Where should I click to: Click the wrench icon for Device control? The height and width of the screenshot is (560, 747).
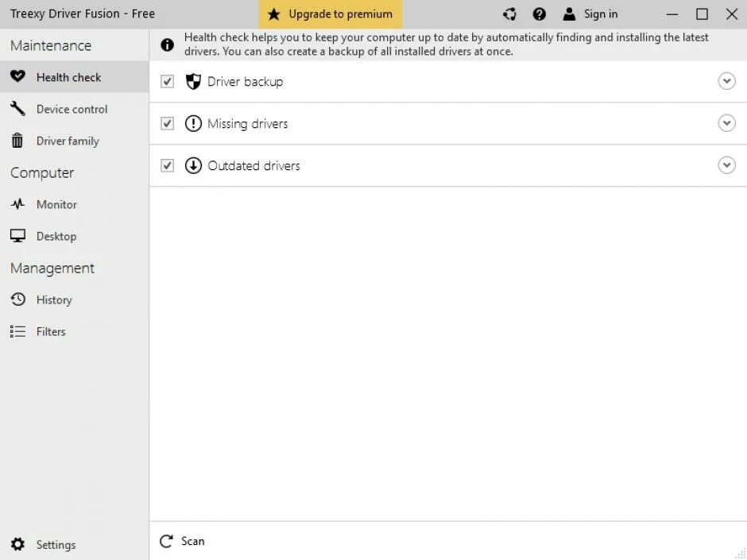coord(17,109)
